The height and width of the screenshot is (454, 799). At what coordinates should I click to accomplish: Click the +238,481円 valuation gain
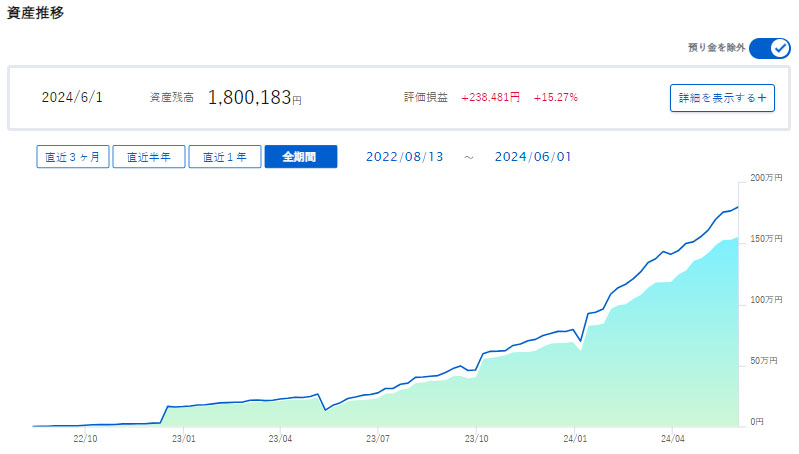click(490, 98)
